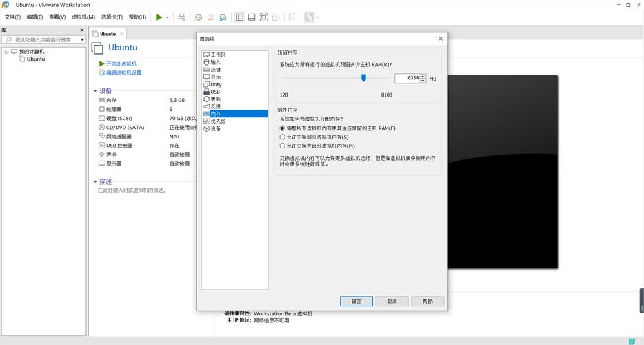Click the take snapshot clock icon
Image resolution: width=644 pixels, height=345 pixels.
(x=199, y=17)
